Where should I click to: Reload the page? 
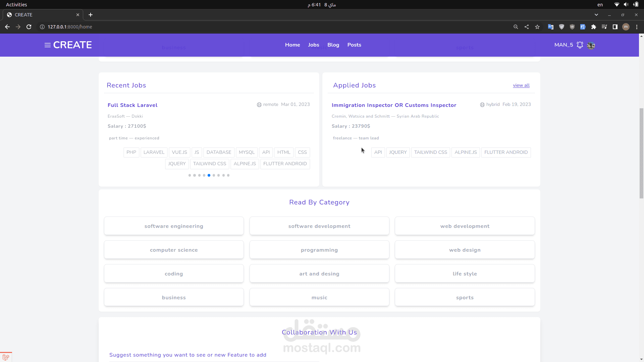[x=29, y=27]
